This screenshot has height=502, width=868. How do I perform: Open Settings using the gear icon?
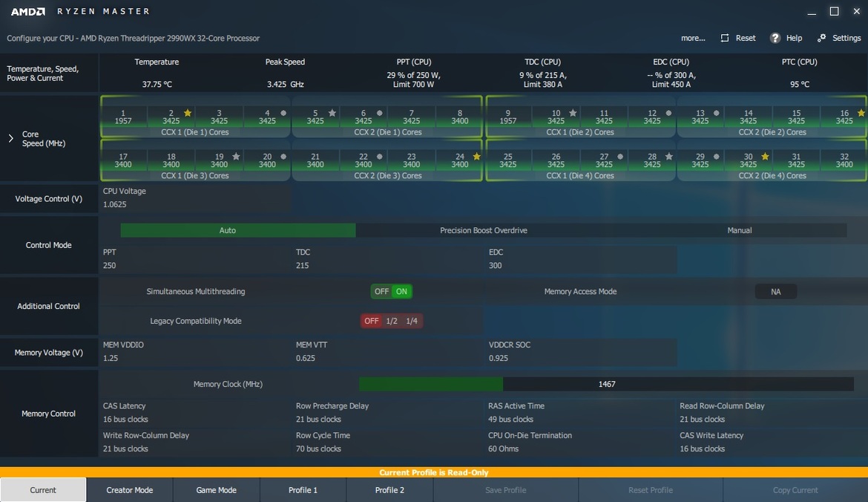[821, 38]
